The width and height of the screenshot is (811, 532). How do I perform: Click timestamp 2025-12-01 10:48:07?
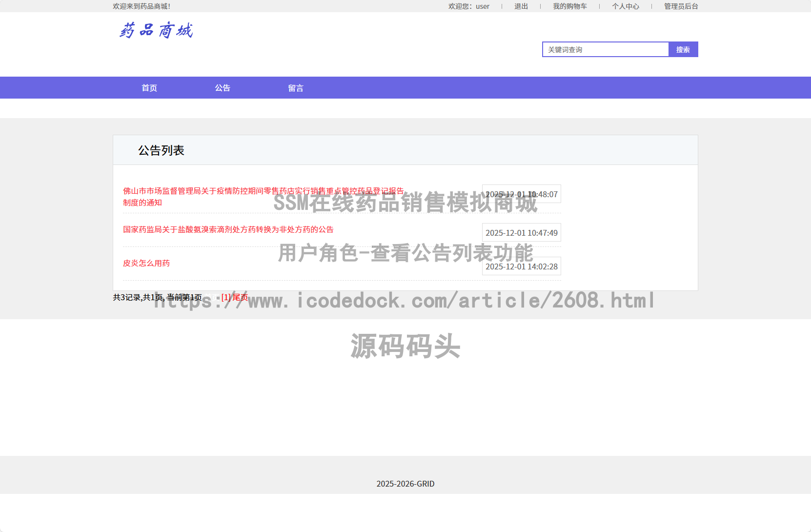coord(521,194)
